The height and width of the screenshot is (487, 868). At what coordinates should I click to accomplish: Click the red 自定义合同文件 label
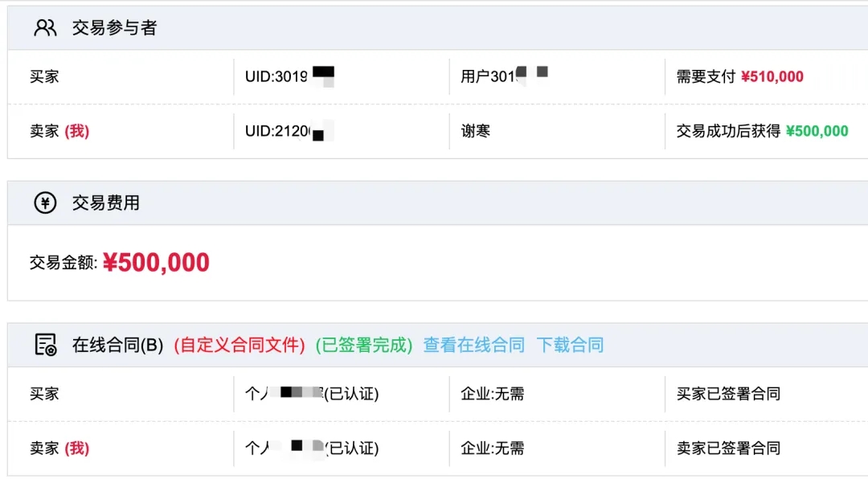click(240, 346)
